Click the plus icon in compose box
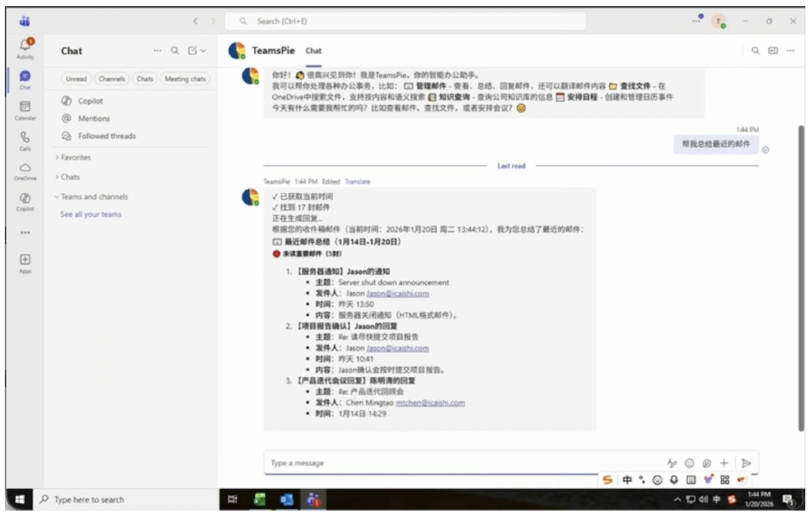The width and height of the screenshot is (812, 515). pos(724,463)
